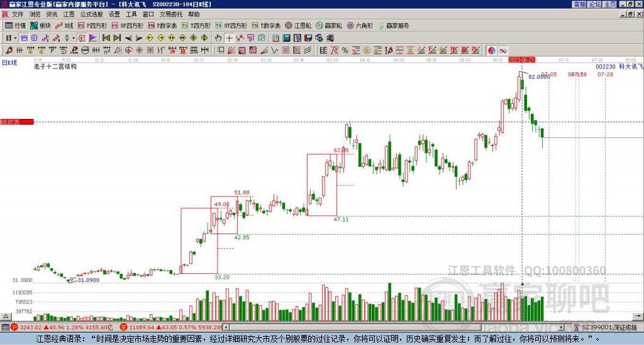This screenshot has width=644, height=345.
Task: Click the 3243.02 index value in status bar
Action: pos(31,327)
